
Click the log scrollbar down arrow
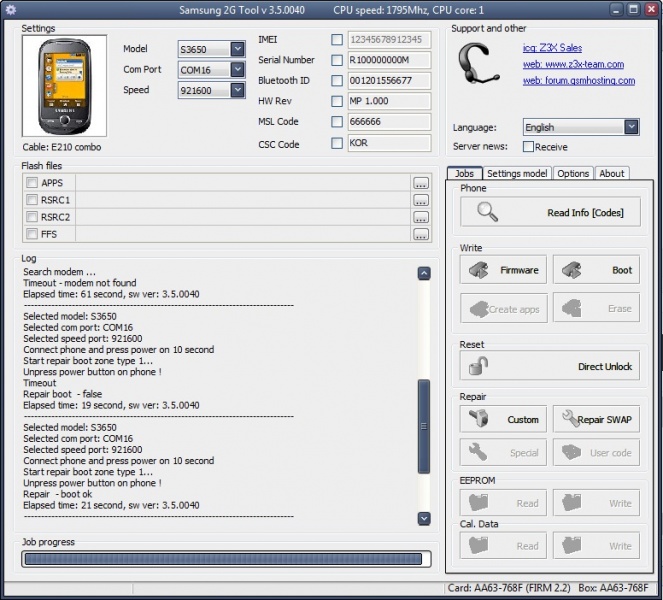[x=424, y=518]
